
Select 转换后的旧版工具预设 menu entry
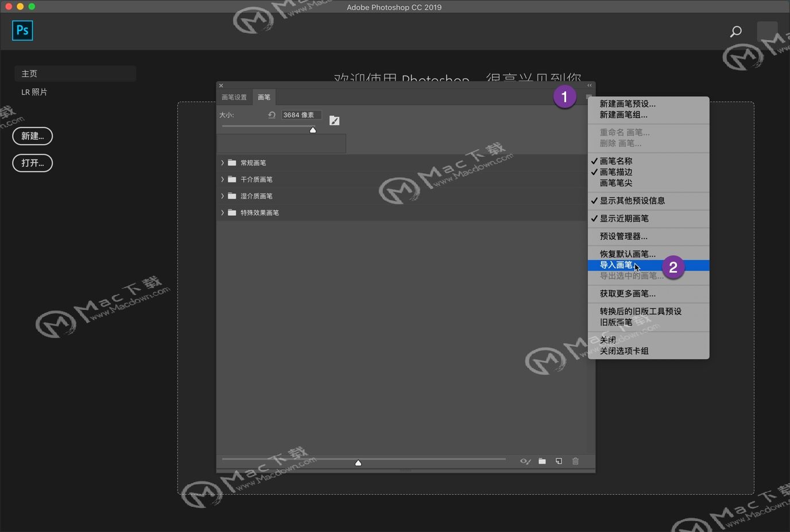coord(648,312)
